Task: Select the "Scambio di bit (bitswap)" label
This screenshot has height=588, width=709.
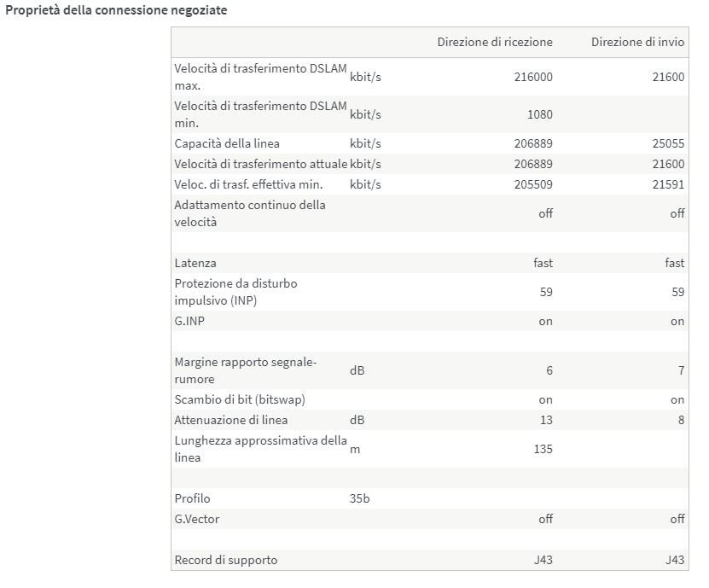Action: tap(240, 399)
